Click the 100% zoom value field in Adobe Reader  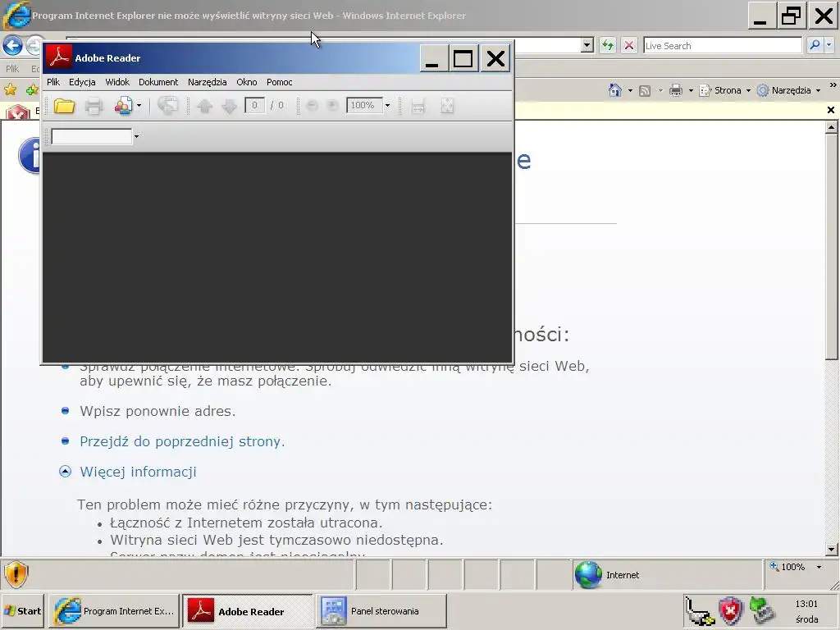pyautogui.click(x=364, y=105)
